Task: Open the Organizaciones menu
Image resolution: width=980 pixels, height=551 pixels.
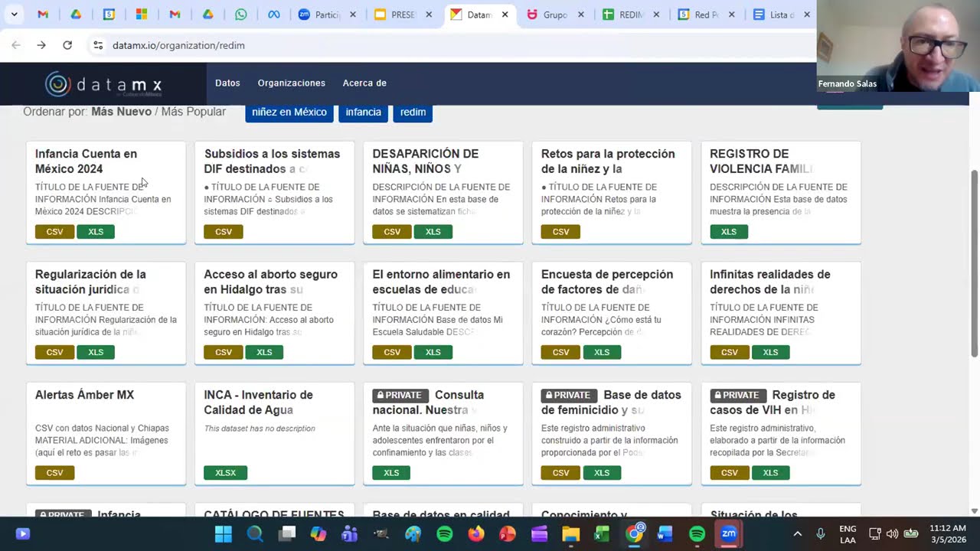Action: (x=291, y=83)
